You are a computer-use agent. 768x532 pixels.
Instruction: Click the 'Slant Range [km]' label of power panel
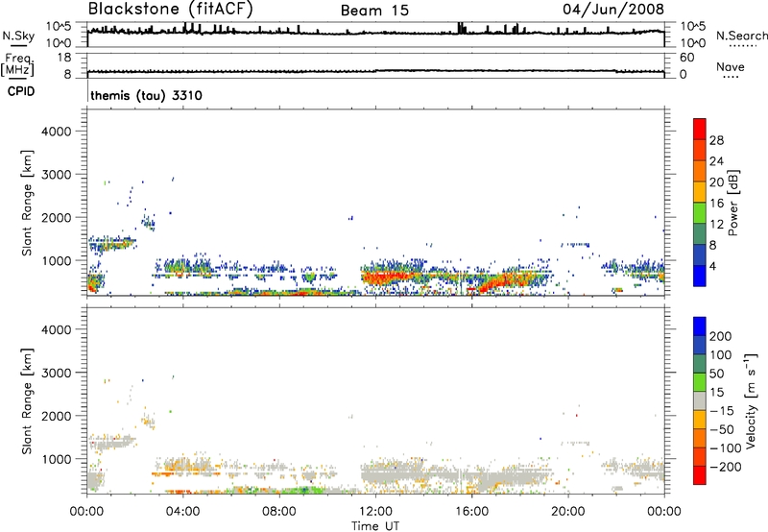coord(27,203)
